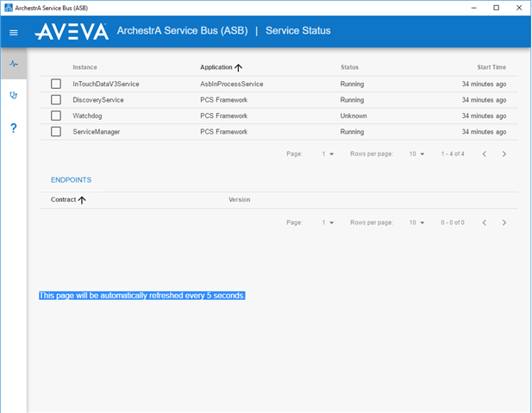The image size is (532, 413).
Task: Click Unknown status of Watchdog
Action: (354, 116)
